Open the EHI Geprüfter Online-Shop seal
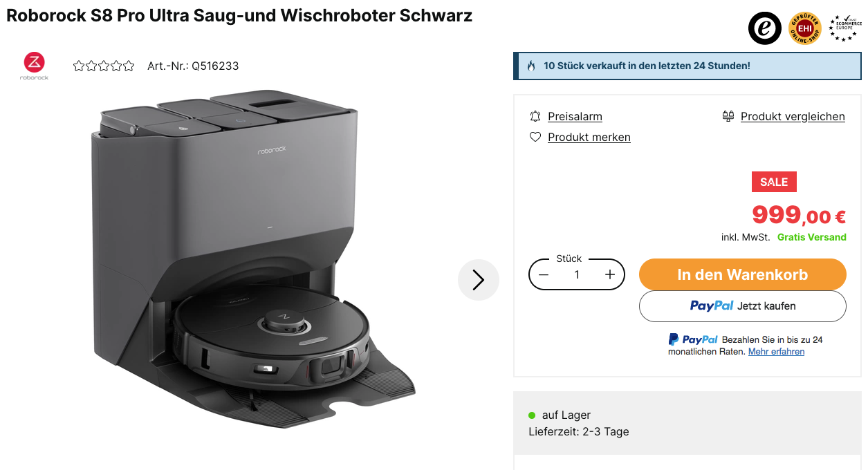The width and height of the screenshot is (868, 470). (x=805, y=29)
